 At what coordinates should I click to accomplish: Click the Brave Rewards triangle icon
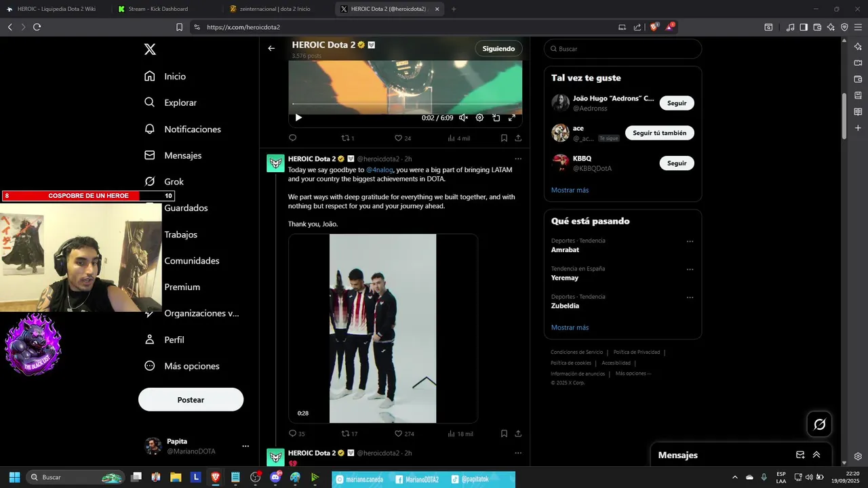[671, 27]
